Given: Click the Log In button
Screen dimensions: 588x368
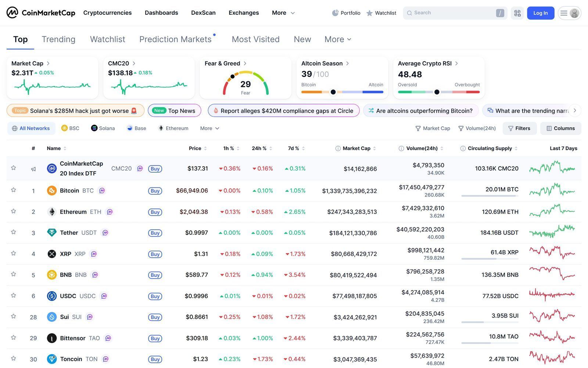Looking at the screenshot, I should [540, 13].
